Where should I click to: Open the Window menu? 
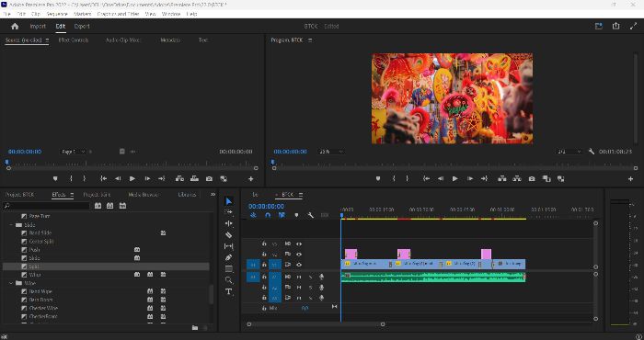point(171,14)
